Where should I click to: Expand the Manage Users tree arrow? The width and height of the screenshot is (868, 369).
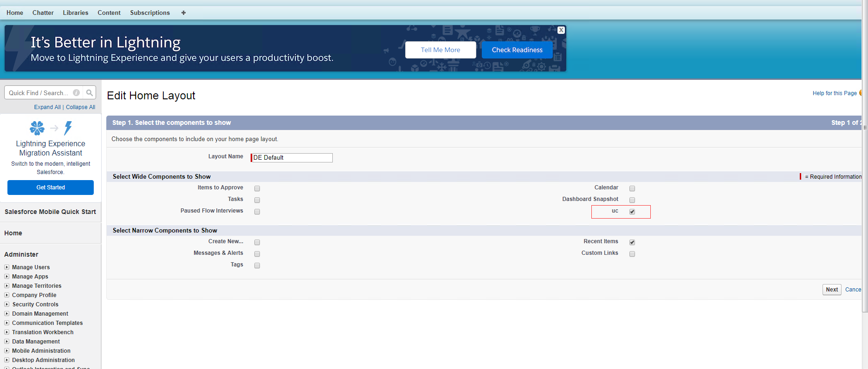7,267
